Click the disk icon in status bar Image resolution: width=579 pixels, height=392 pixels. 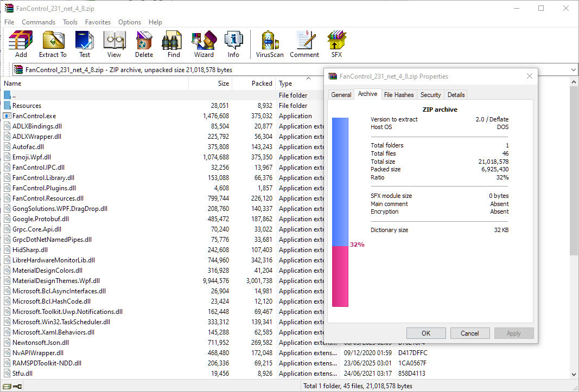7,387
